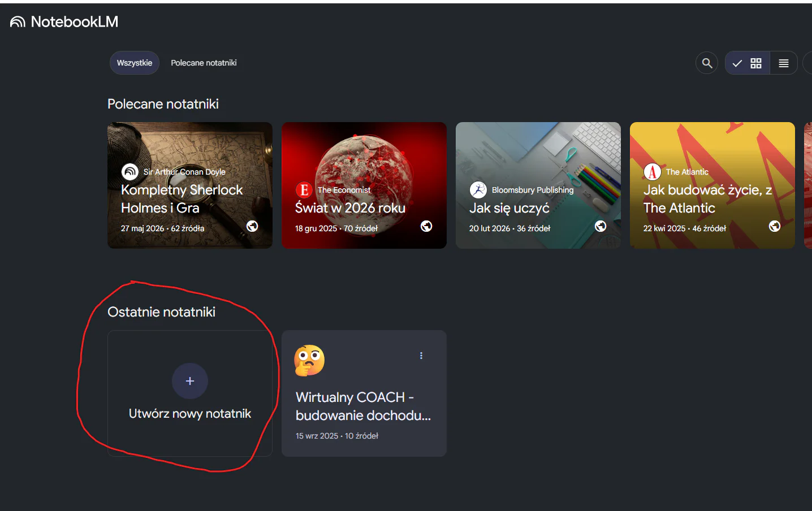Click The Atlantic publisher name
Screen dimensions: 812x511
(687, 172)
